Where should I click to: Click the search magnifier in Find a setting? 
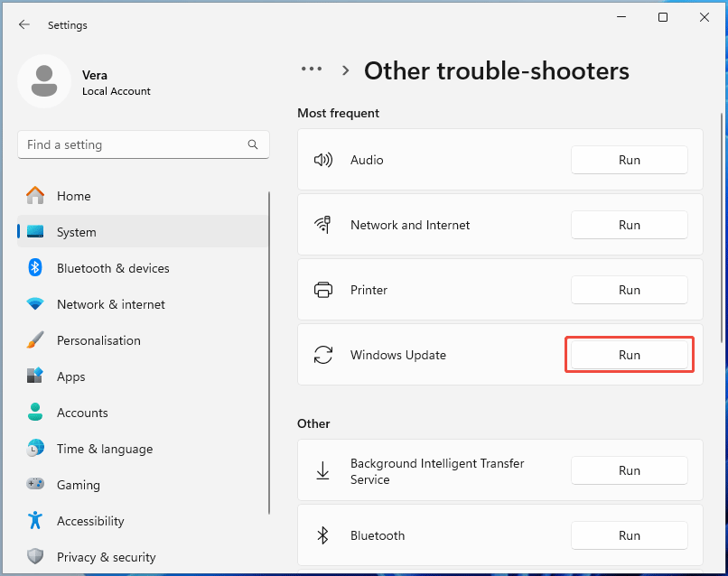click(253, 144)
